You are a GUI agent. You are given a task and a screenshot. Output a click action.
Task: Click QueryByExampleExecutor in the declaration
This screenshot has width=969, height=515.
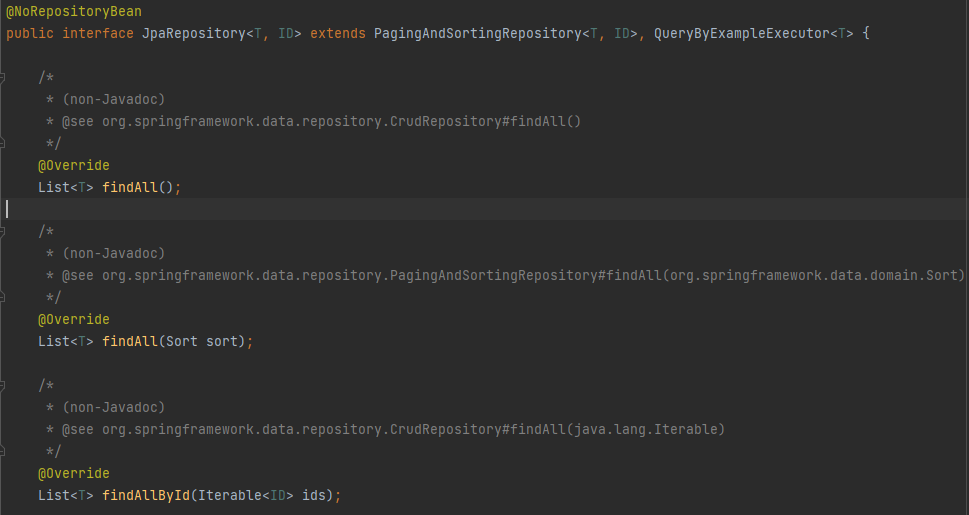742,33
